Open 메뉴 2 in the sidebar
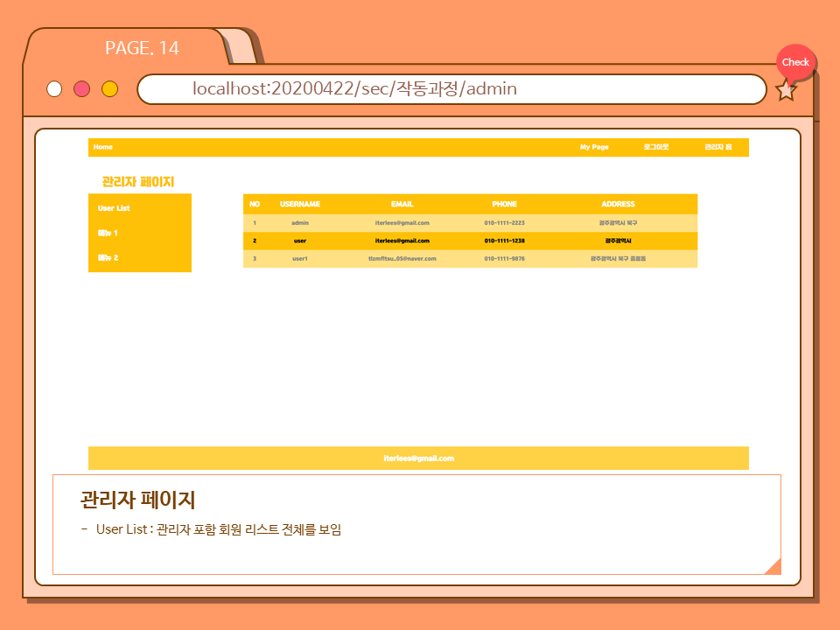The width and height of the screenshot is (840, 630). tap(108, 258)
